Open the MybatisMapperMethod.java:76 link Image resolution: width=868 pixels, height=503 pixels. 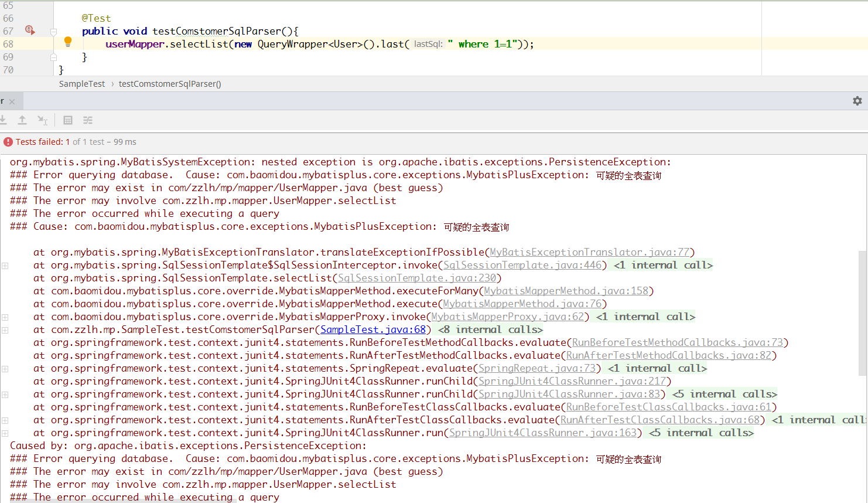coord(522,304)
